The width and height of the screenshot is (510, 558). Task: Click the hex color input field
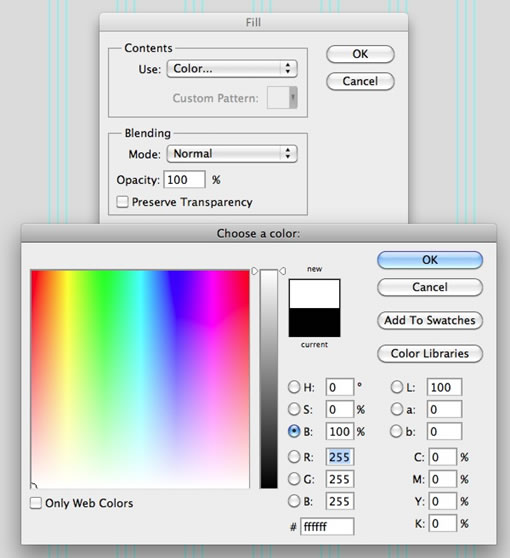327,526
